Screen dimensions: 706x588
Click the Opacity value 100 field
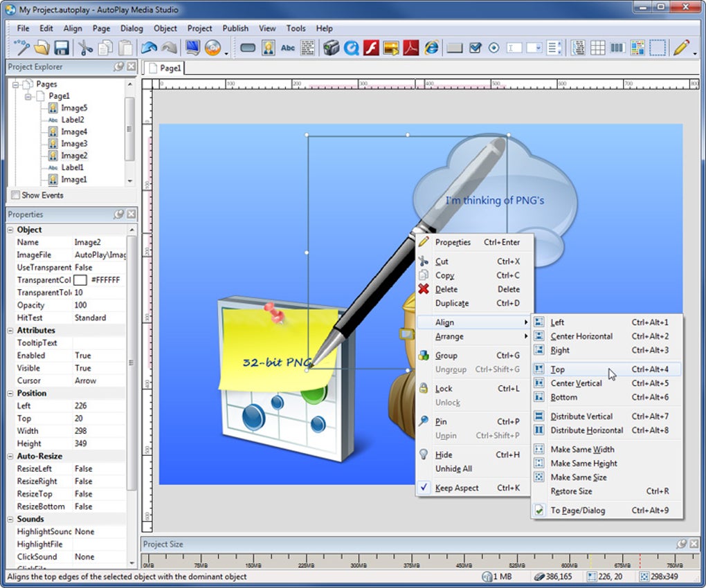point(100,305)
